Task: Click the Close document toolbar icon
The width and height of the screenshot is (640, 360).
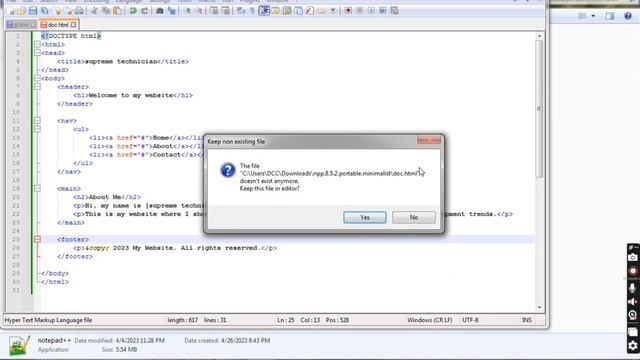Action: (x=58, y=11)
